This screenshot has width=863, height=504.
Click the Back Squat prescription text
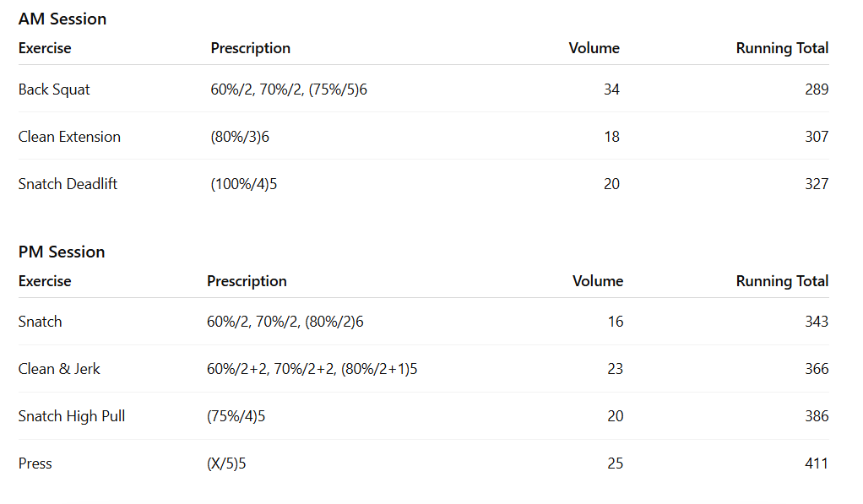click(x=289, y=89)
